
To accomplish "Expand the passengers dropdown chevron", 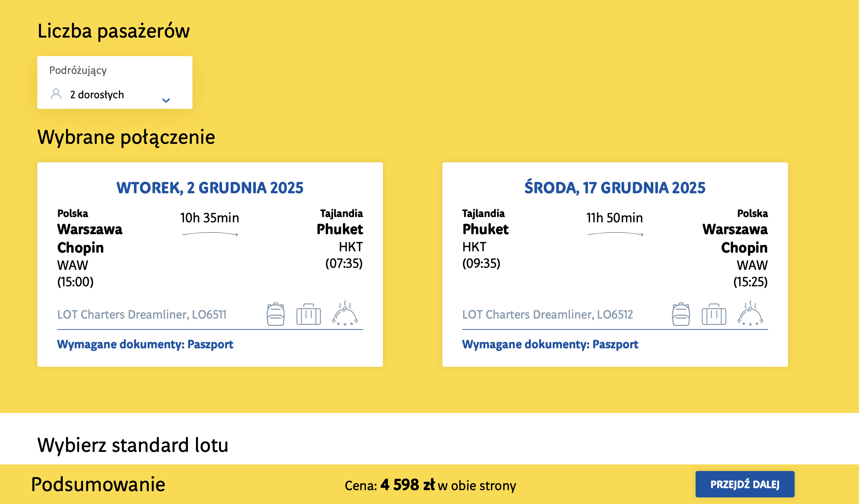I will pos(166,101).
